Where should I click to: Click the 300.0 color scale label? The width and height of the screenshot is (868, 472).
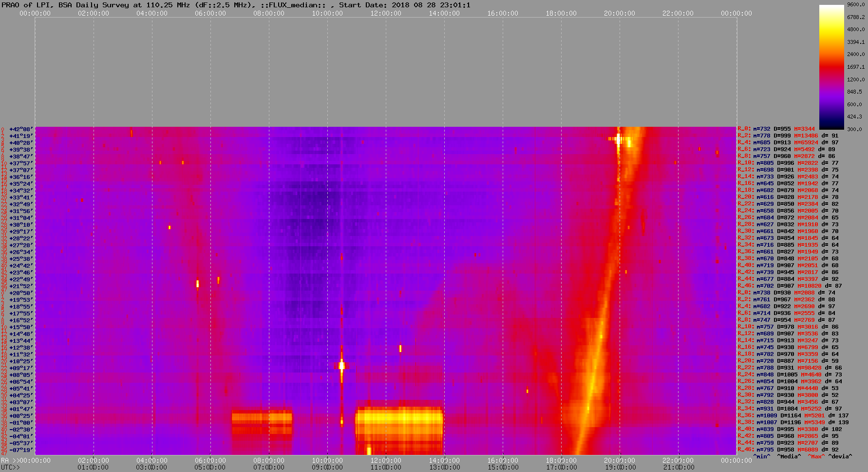(x=854, y=129)
